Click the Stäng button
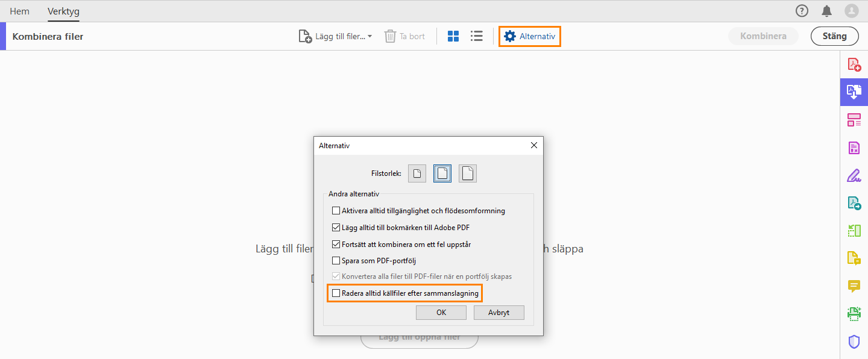This screenshot has height=359, width=868. (835, 36)
